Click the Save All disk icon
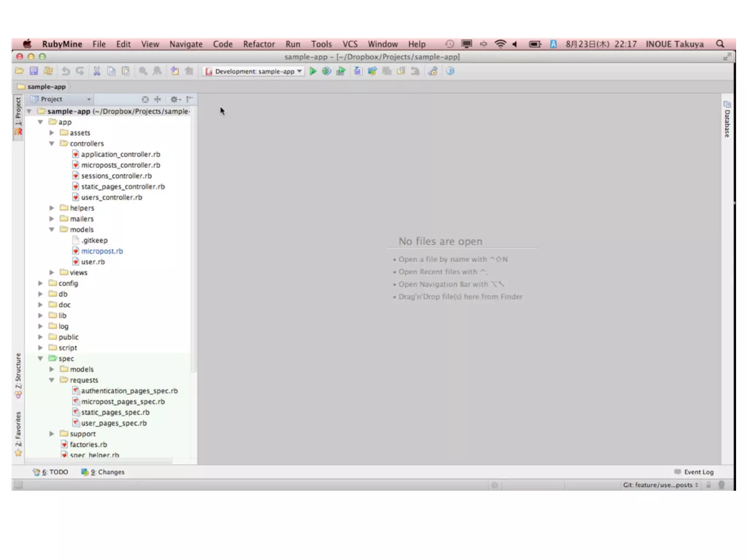Viewport: 747px width, 560px height. pyautogui.click(x=34, y=71)
